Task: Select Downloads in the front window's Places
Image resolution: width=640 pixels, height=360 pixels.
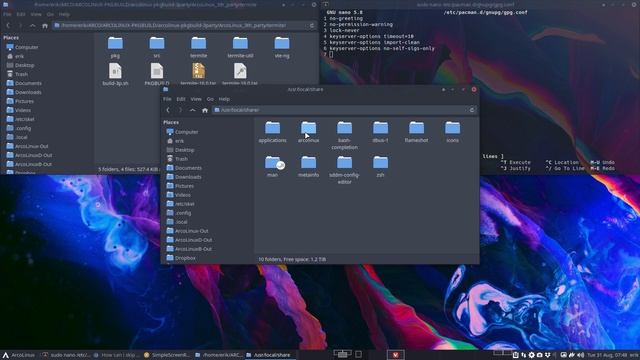Action: click(x=184, y=177)
